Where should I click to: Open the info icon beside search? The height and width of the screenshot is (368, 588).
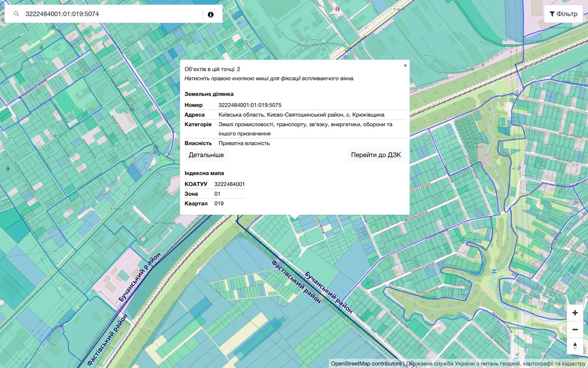click(x=211, y=15)
